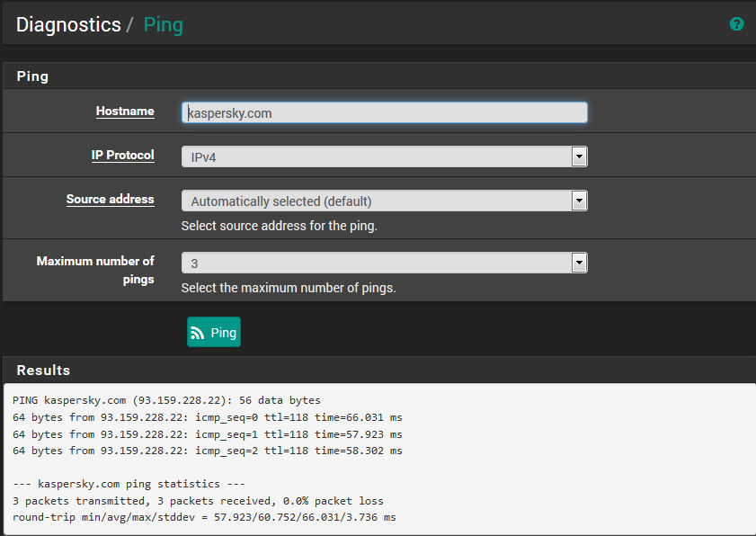Click the green Ping breadcrumb title
The width and height of the screenshot is (756, 536).
[163, 24]
